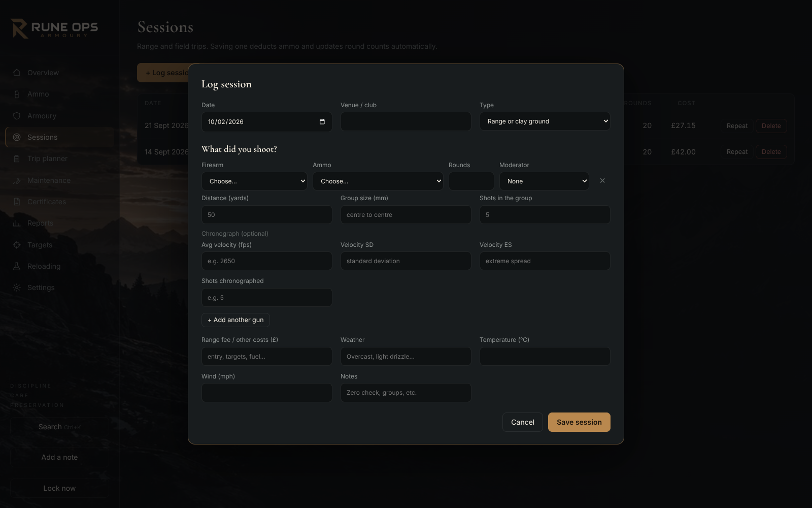Viewport: 812px width, 508px height.
Task: Click the Certificates sidebar icon
Action: 17,202
